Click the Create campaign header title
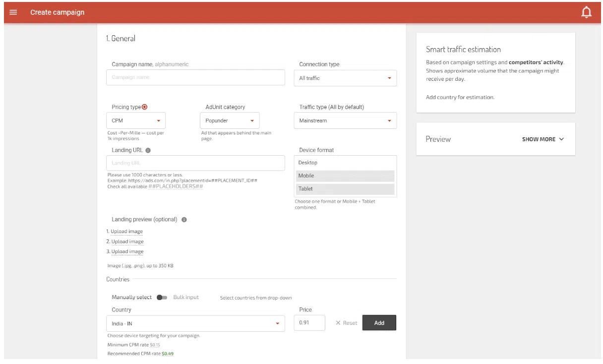603x364 pixels. (x=58, y=12)
